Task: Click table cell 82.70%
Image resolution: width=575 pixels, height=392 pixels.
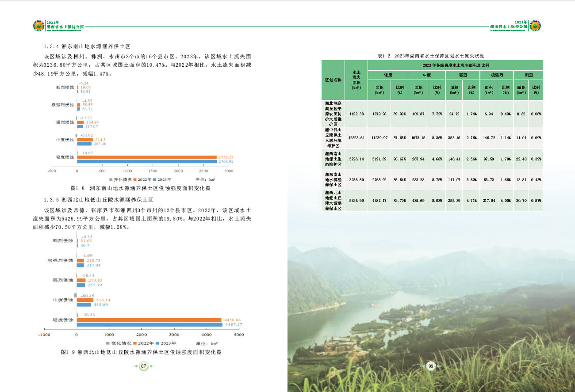Action: 400,201
